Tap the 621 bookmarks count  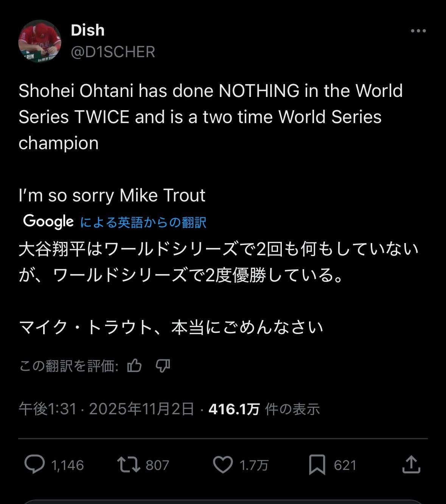[345, 465]
